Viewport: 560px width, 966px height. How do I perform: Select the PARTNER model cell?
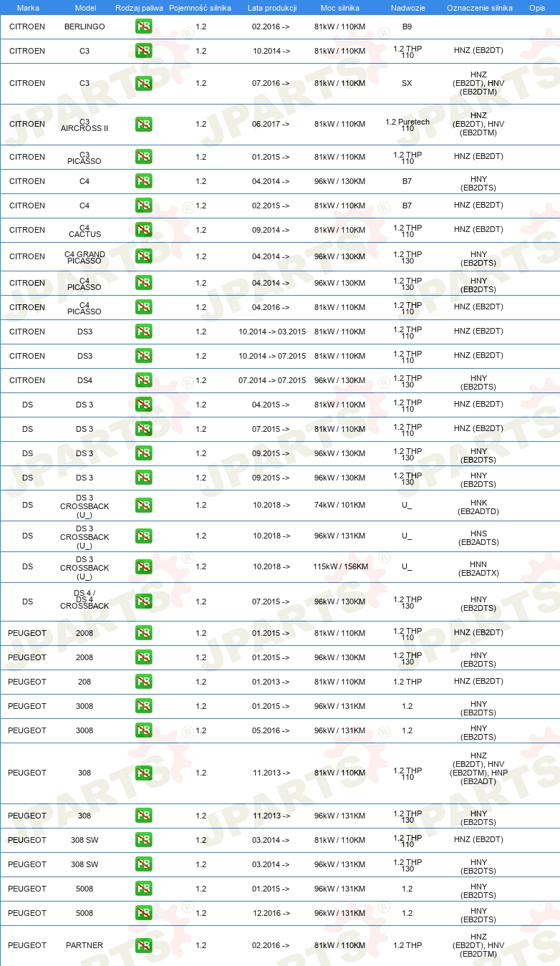(85, 946)
